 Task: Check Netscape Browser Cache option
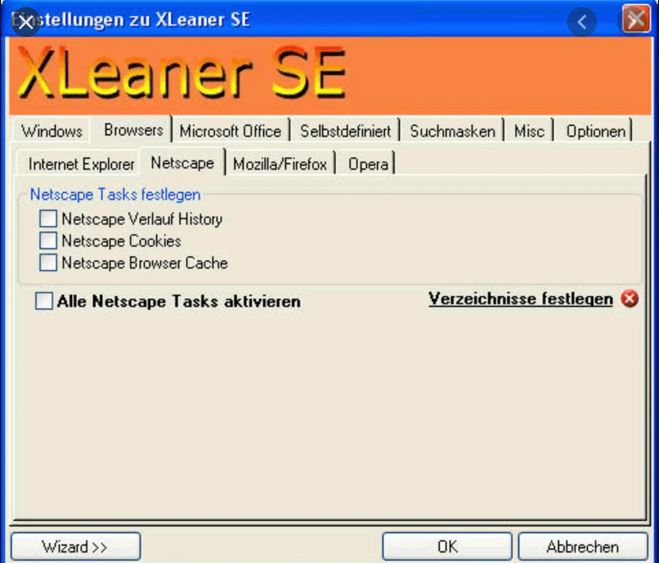[x=48, y=263]
